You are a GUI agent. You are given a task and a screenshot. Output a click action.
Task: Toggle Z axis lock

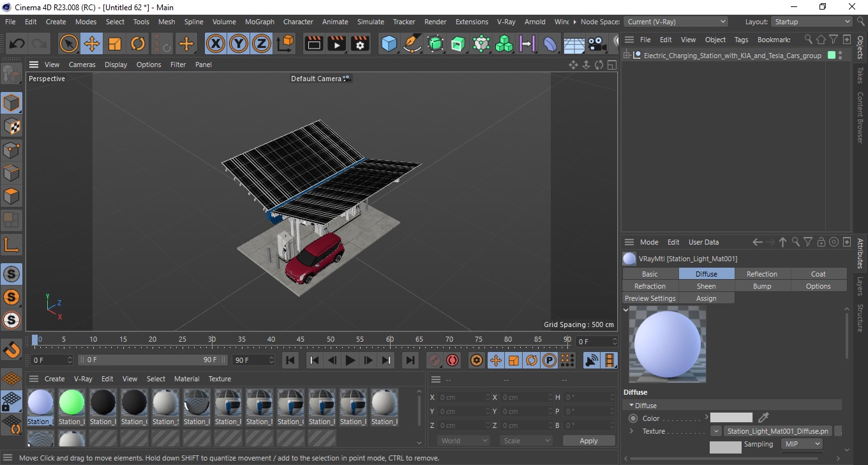[262, 43]
